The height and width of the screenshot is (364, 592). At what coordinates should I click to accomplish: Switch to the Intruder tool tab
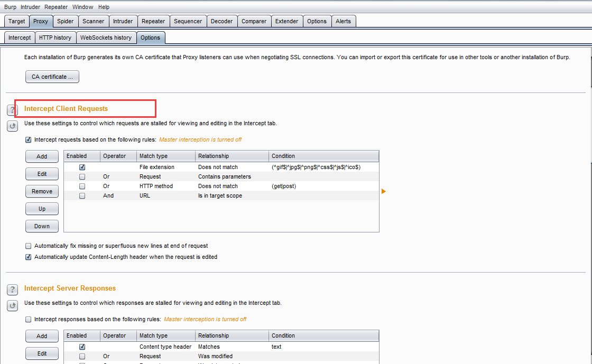pyautogui.click(x=123, y=21)
